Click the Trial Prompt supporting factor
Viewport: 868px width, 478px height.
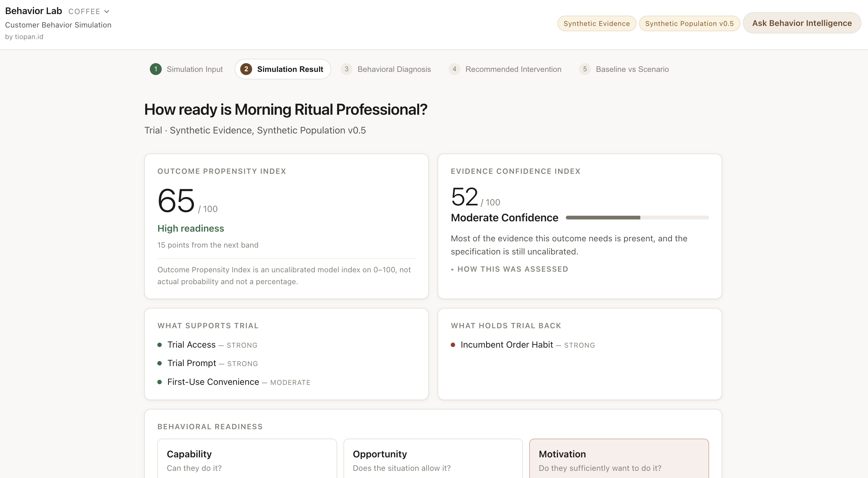208,363
